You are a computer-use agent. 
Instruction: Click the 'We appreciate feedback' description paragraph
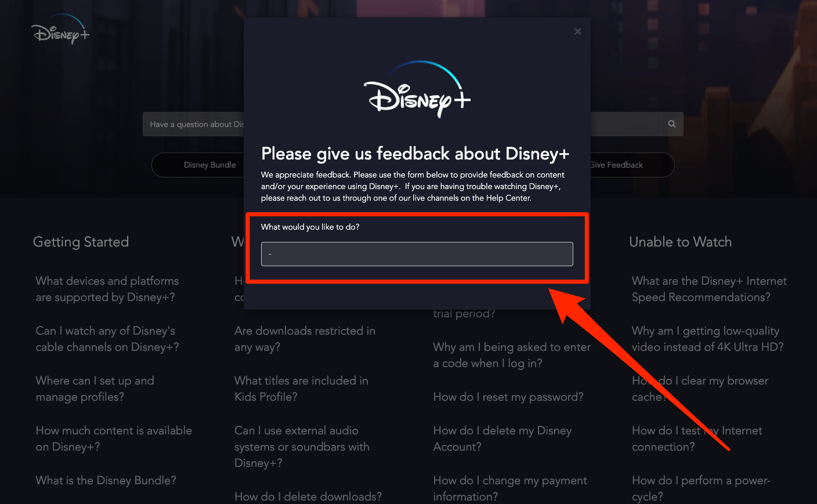[x=413, y=186]
